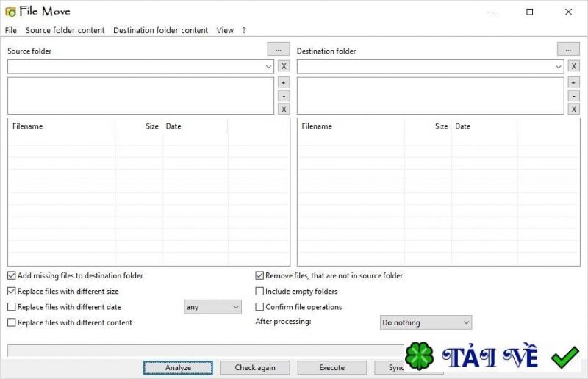Open Destination folder content menu
Screen dimensions: 588x379
click(160, 30)
